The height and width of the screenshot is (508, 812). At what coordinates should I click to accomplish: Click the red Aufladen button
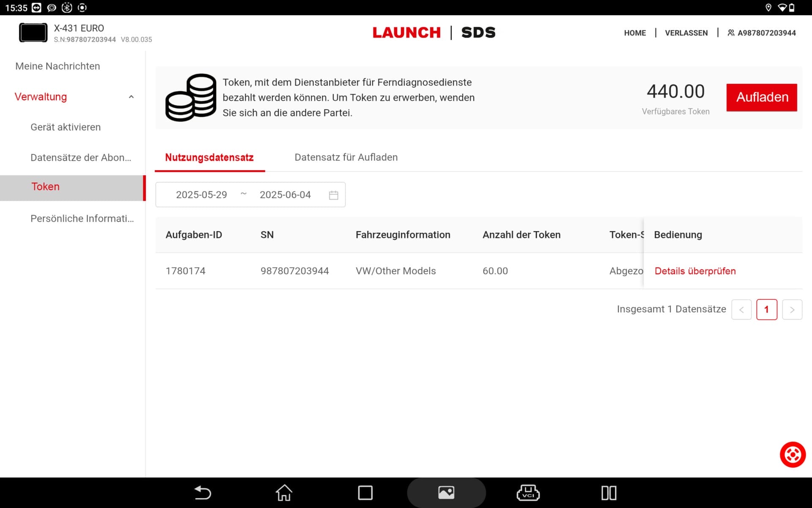[x=762, y=97]
